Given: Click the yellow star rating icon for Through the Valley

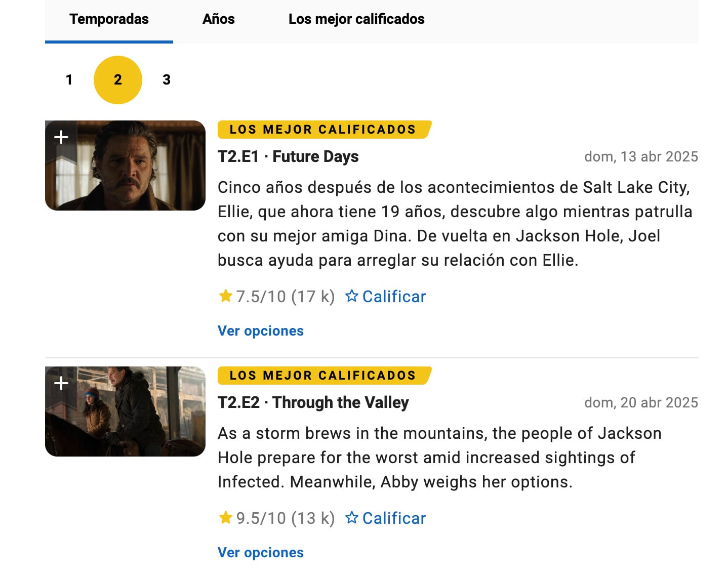Looking at the screenshot, I should pos(225,518).
